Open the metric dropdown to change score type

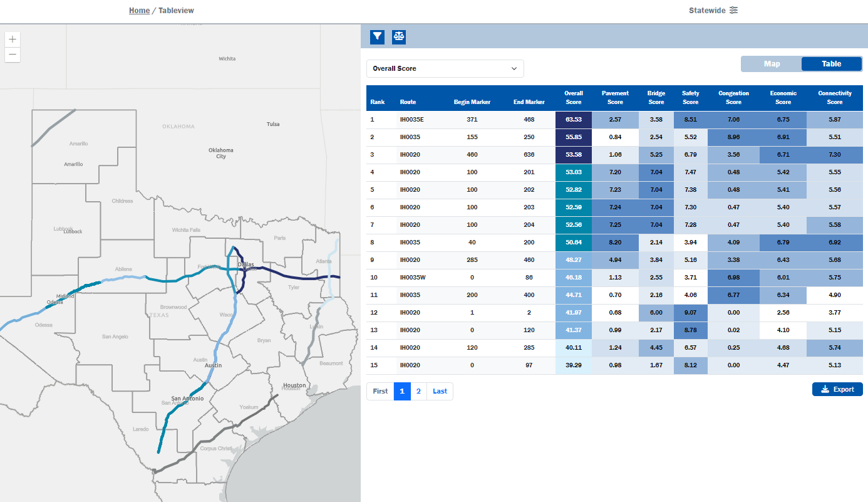(445, 68)
